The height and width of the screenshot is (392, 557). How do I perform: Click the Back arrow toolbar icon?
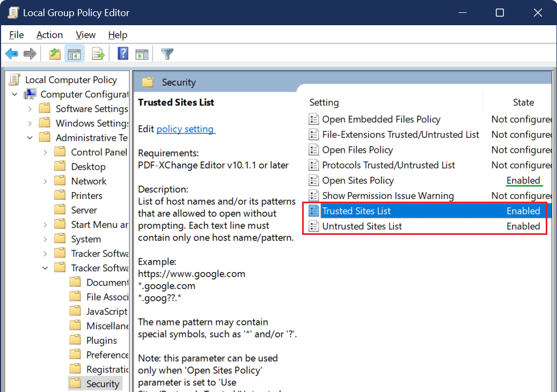click(12, 54)
